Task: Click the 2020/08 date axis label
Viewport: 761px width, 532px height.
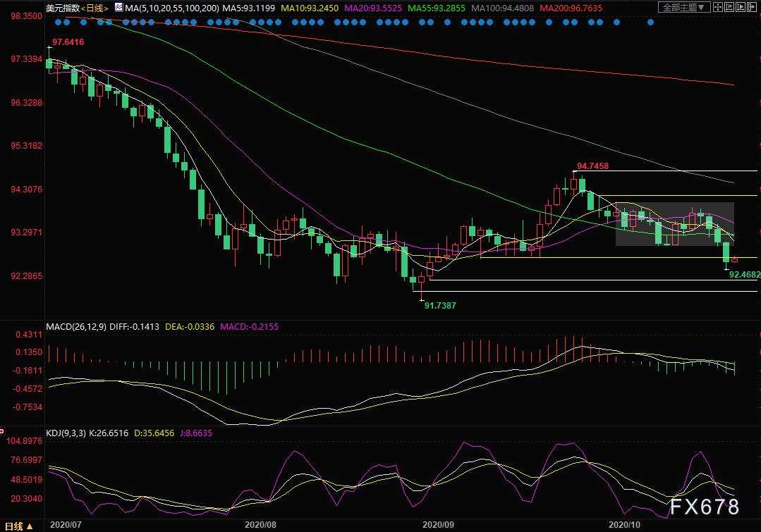Action: coord(260,525)
